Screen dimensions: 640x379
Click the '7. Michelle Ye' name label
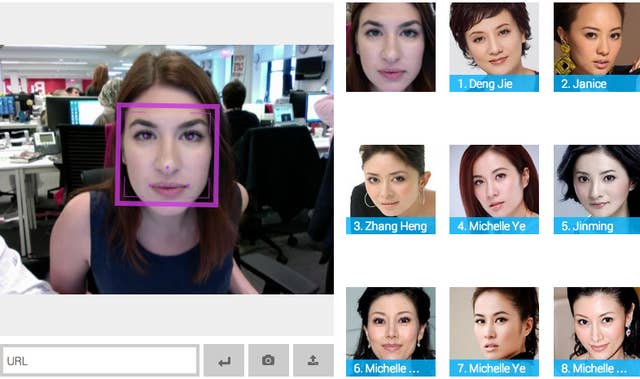(x=491, y=368)
